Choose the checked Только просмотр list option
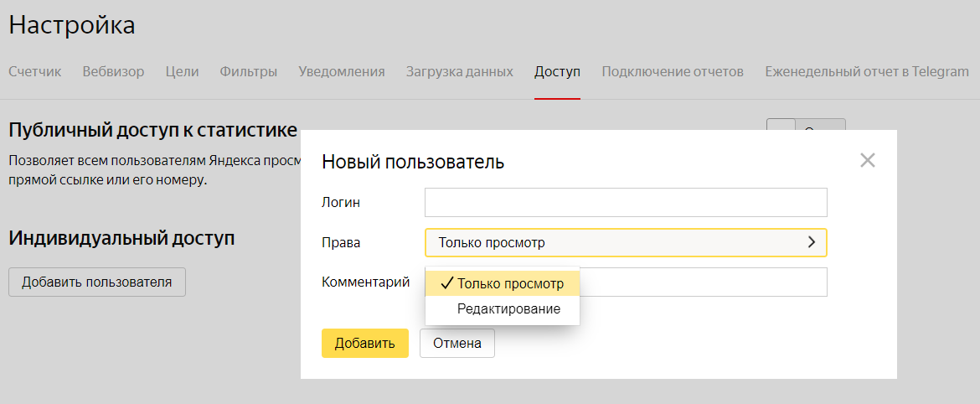The width and height of the screenshot is (980, 404). point(503,284)
